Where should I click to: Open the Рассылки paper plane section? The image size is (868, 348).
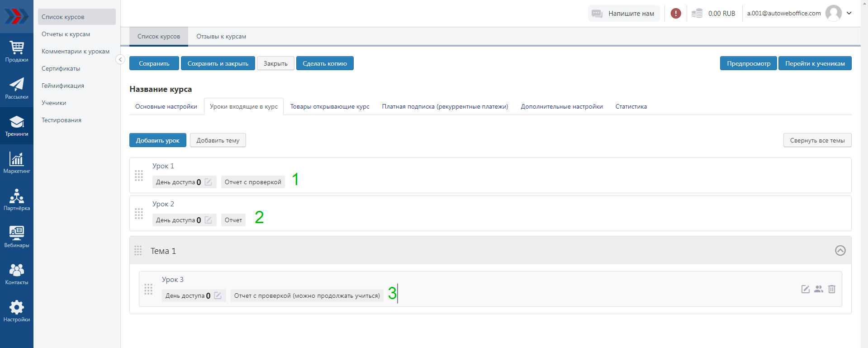coord(17,89)
